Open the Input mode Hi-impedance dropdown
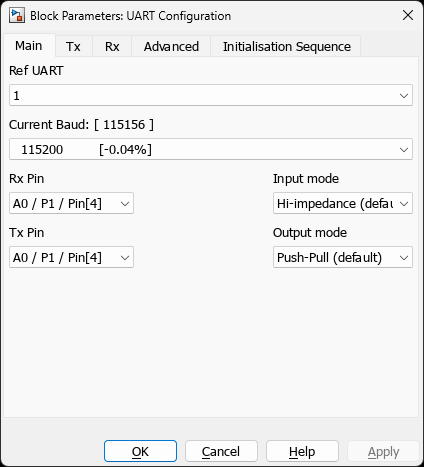Screen dimensions: 424x467 [x=343, y=203]
